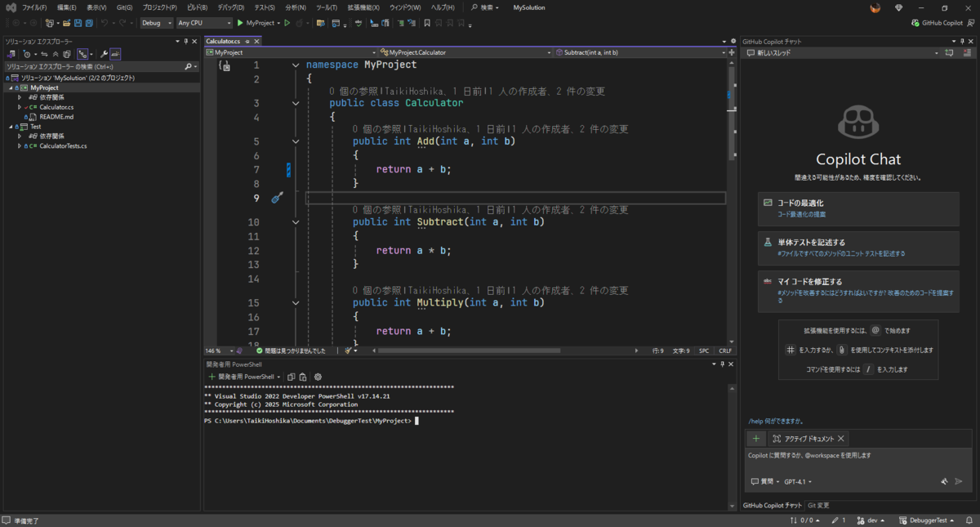Switch to the Git 変更 tab
Screen dimensions: 980x527
tap(818, 505)
